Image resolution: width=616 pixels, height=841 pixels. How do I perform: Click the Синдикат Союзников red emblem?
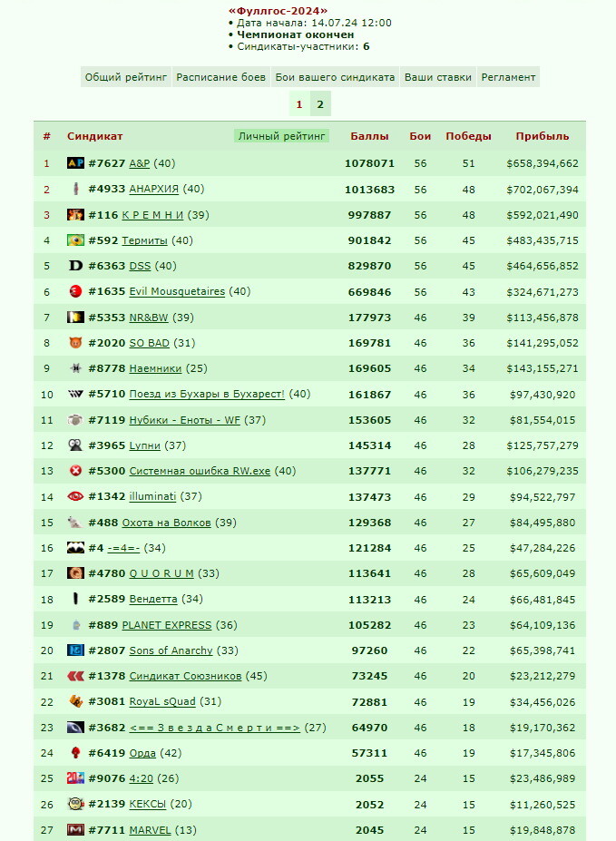coord(75,676)
